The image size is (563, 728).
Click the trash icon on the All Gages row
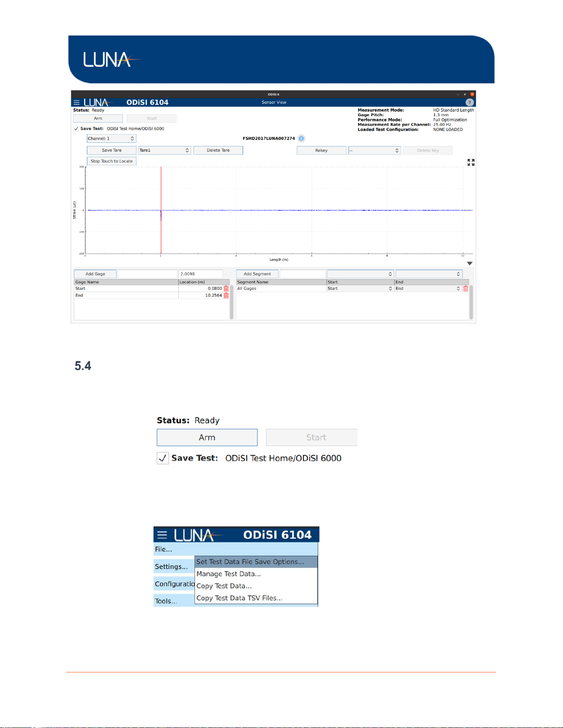(466, 288)
